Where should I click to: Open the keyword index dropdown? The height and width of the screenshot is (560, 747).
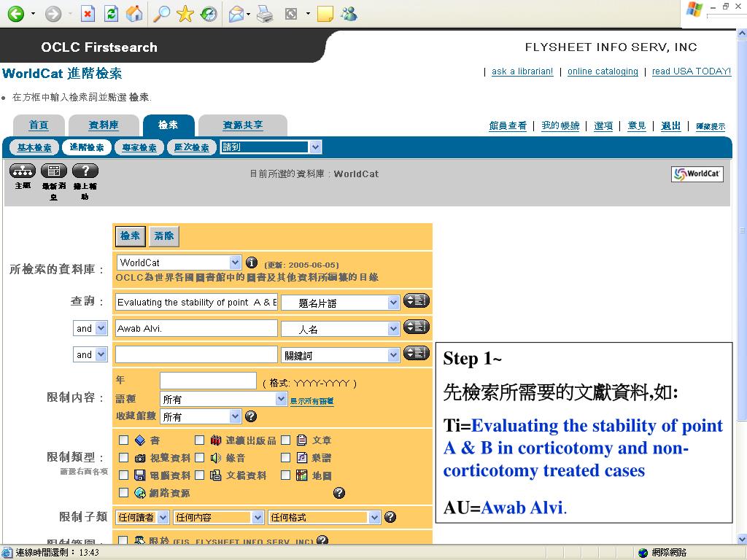click(x=340, y=355)
